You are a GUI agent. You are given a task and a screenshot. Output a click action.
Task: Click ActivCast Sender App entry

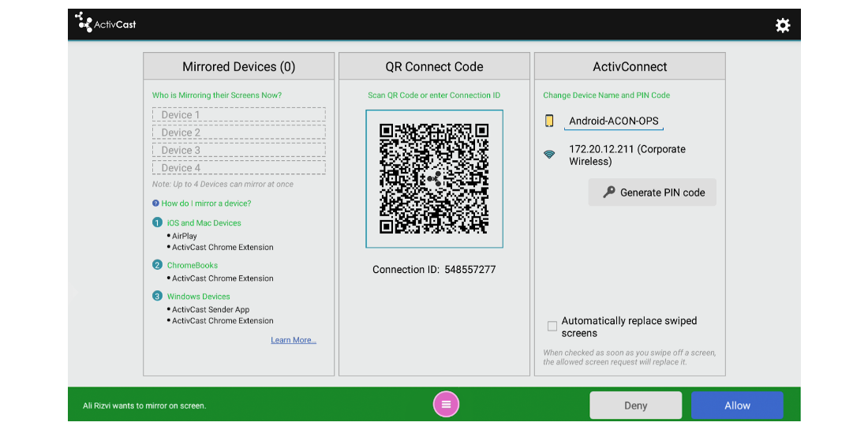tap(211, 310)
